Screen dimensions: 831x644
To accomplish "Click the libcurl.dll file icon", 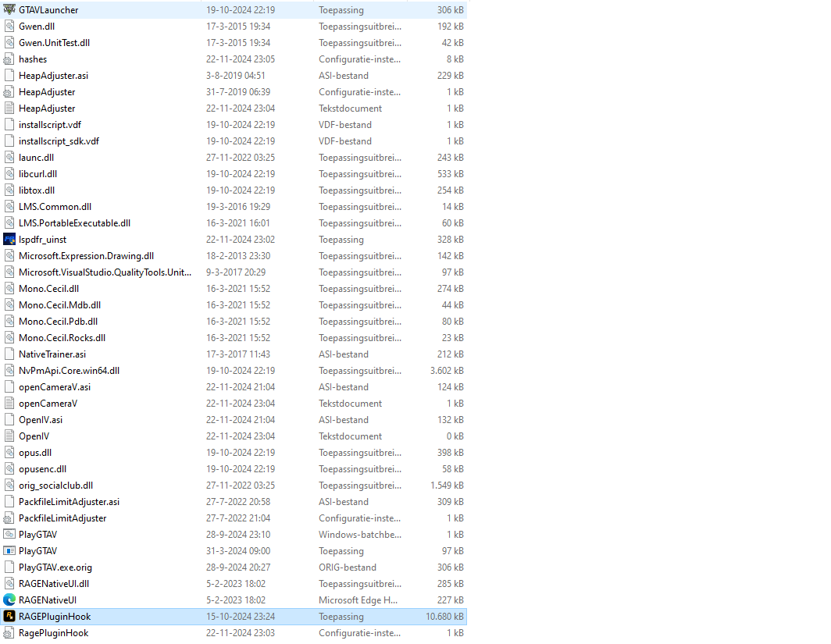I will click(x=9, y=174).
